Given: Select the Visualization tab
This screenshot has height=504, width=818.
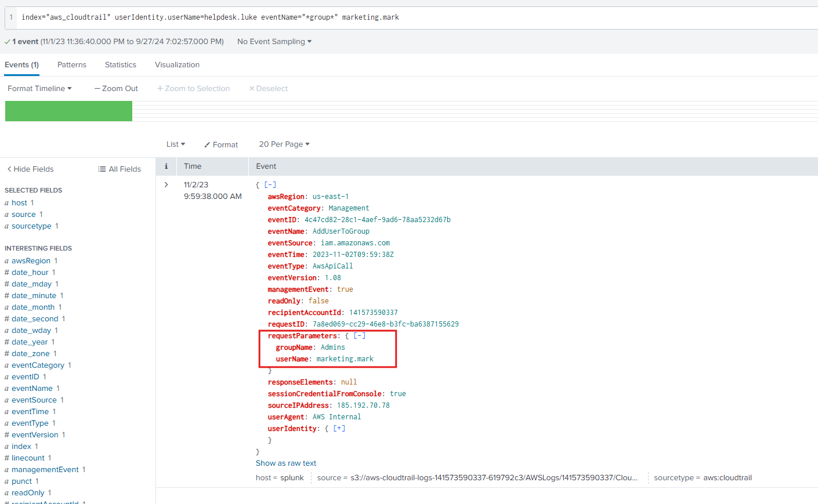Looking at the screenshot, I should click(x=177, y=65).
